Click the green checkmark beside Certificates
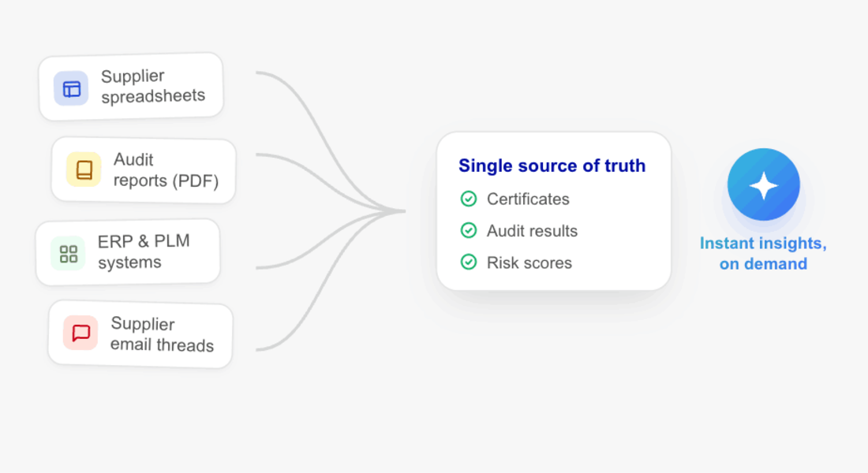This screenshot has width=868, height=473. [468, 199]
